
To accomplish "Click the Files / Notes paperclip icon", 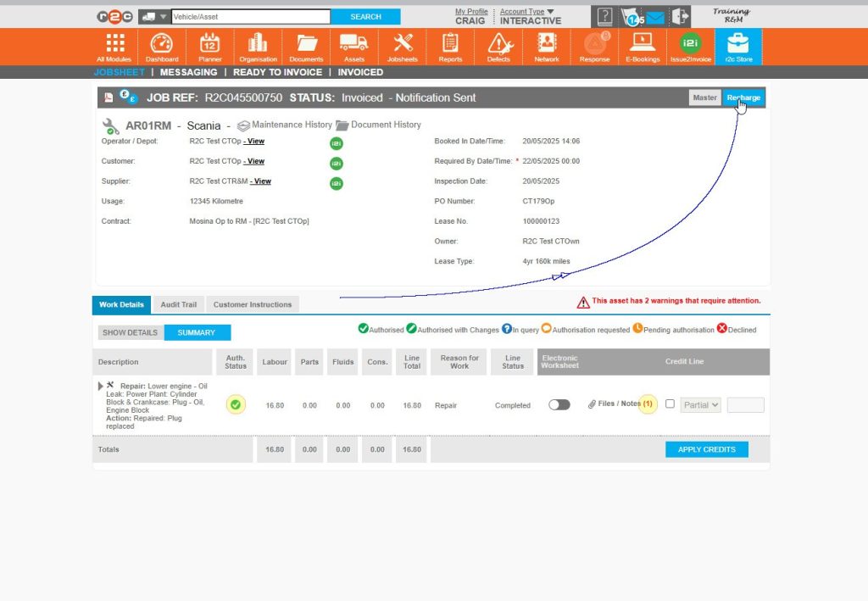I will pyautogui.click(x=592, y=404).
